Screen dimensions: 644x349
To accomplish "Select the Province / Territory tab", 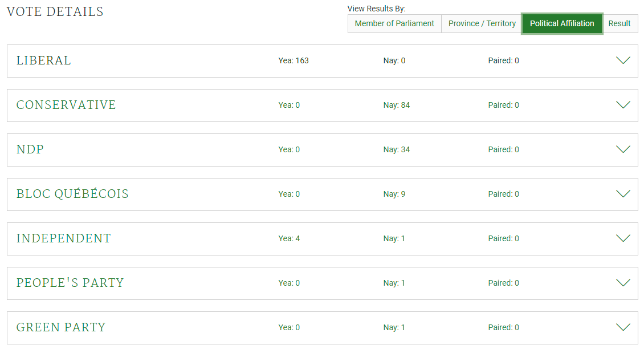I will pos(482,23).
